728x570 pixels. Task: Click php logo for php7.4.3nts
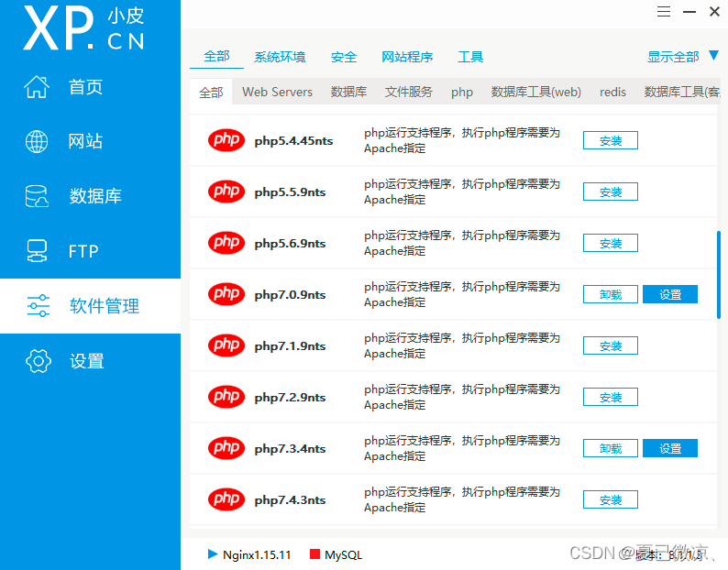(226, 499)
